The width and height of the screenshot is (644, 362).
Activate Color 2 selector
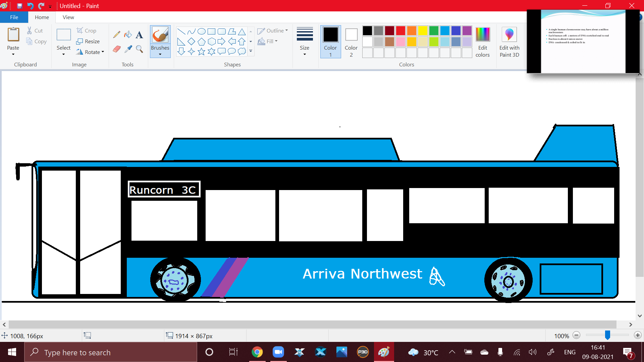351,42
